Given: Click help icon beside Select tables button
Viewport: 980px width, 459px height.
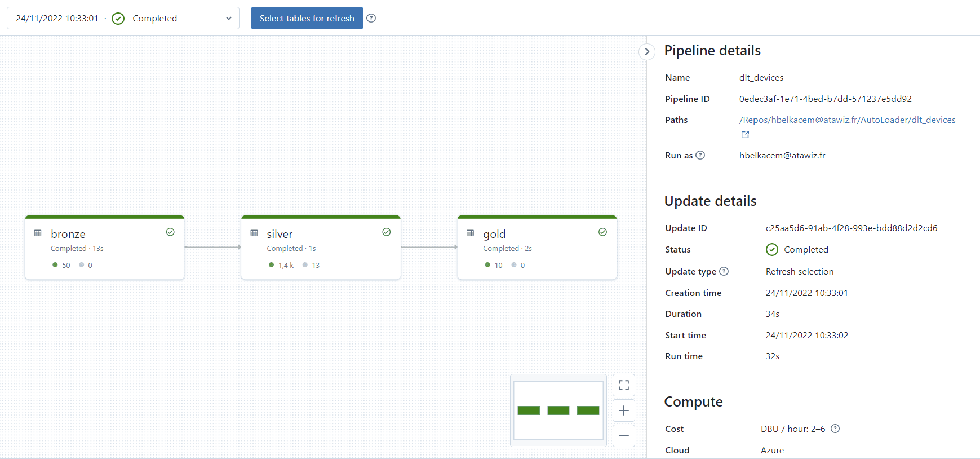Looking at the screenshot, I should coord(371,18).
